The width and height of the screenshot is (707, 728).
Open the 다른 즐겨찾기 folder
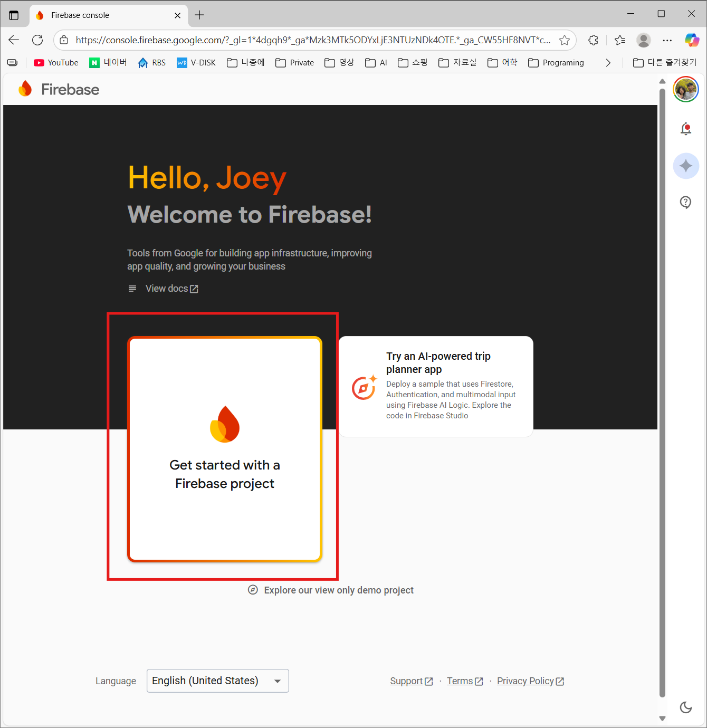coord(665,63)
